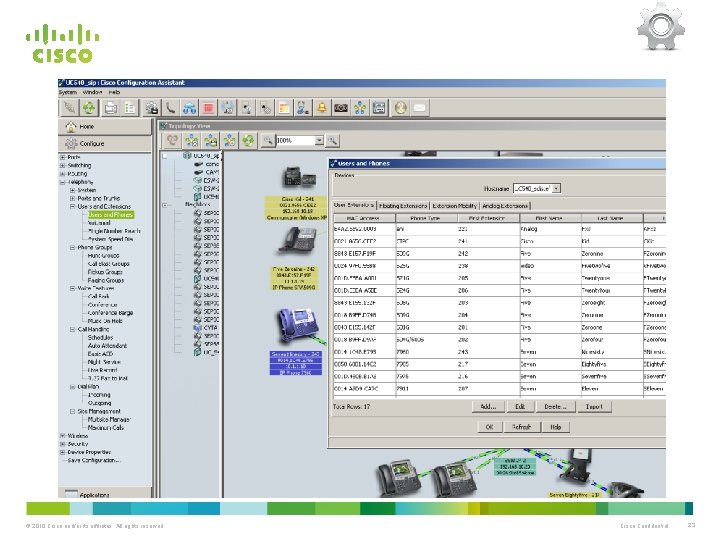
Task: Expand the Ports tree node
Action: click(62, 158)
